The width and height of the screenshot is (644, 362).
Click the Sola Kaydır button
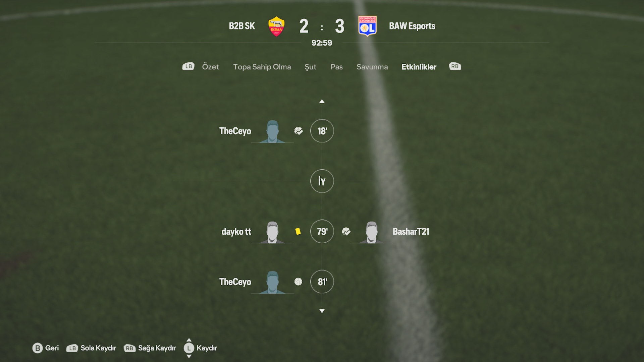click(92, 348)
